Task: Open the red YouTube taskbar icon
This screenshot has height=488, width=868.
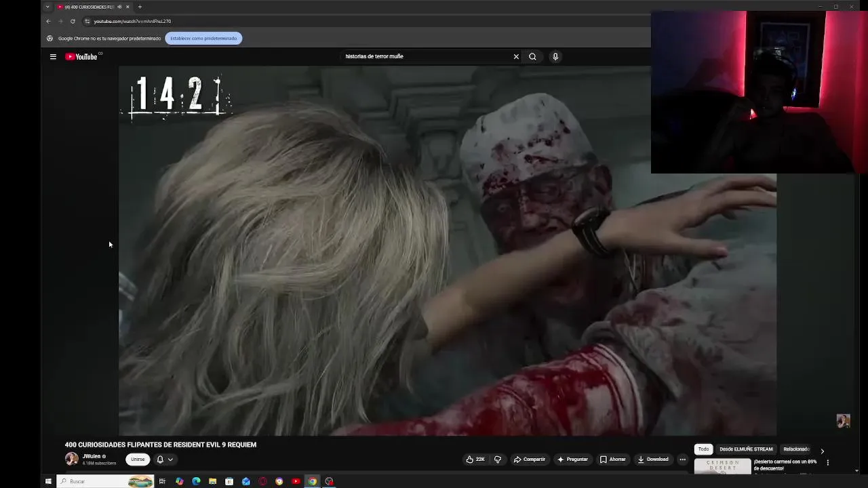Action: [296, 481]
